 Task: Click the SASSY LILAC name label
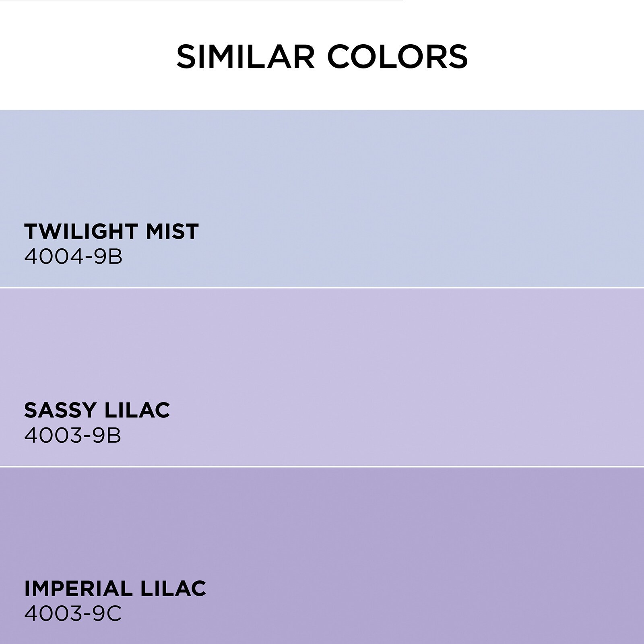(x=97, y=410)
